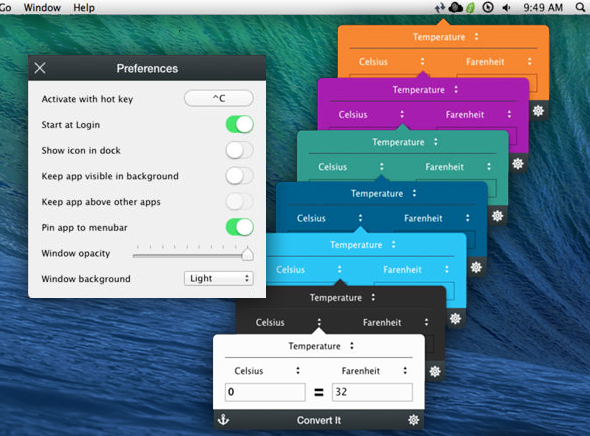Open Spotlight search in the menu bar

(580, 7)
